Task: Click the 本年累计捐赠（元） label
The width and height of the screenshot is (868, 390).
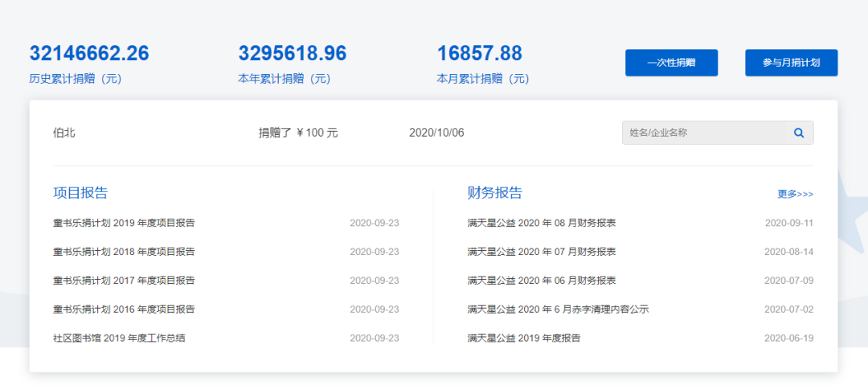Action: [285, 79]
